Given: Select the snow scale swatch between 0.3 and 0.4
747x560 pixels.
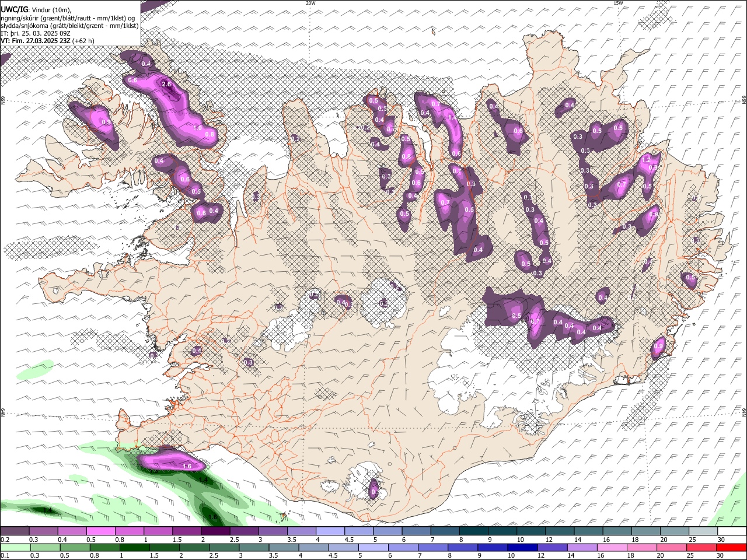Looking at the screenshot, I should (43, 531).
